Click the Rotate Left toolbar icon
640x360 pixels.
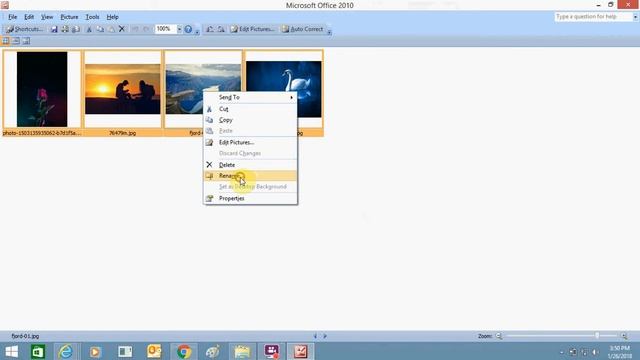point(210,29)
